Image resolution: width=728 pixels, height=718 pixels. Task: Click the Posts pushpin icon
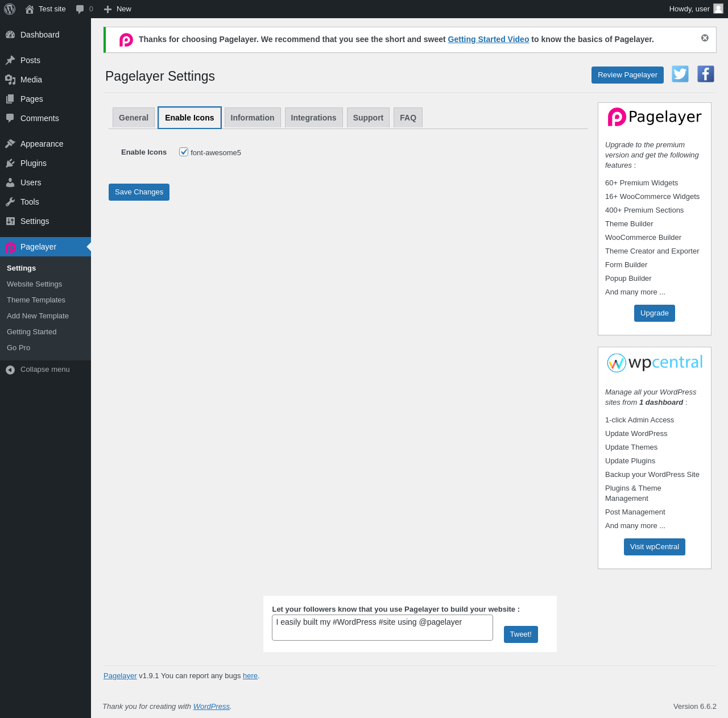10,60
